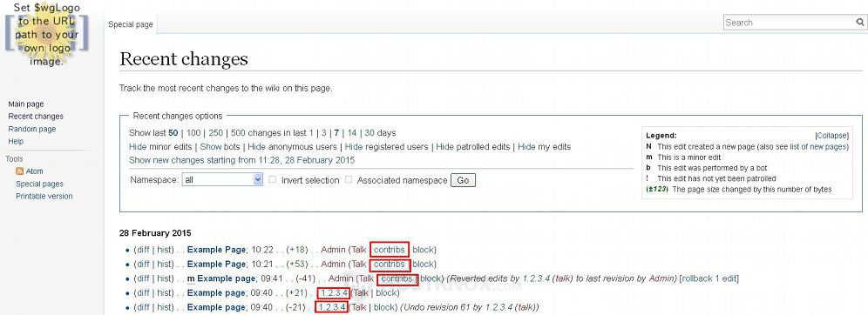Focus the Search input field
The height and width of the screenshot is (315, 868).
click(789, 23)
